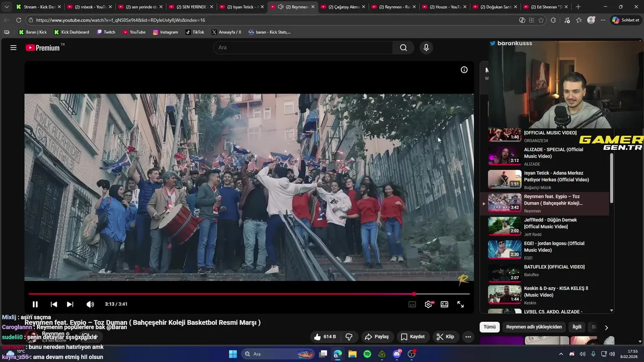644x362 pixels.
Task: Select Reynmen adlı yükleyiciden filter chip
Action: (534, 327)
